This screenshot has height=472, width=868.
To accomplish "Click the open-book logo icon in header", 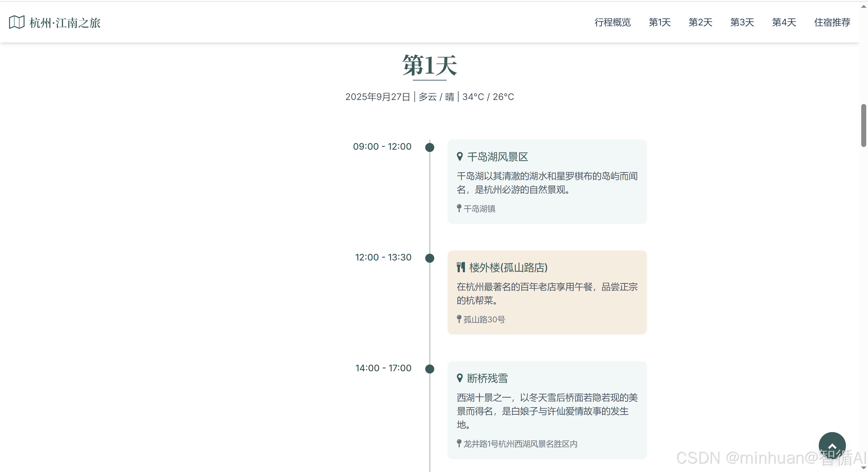I will 17,22.
